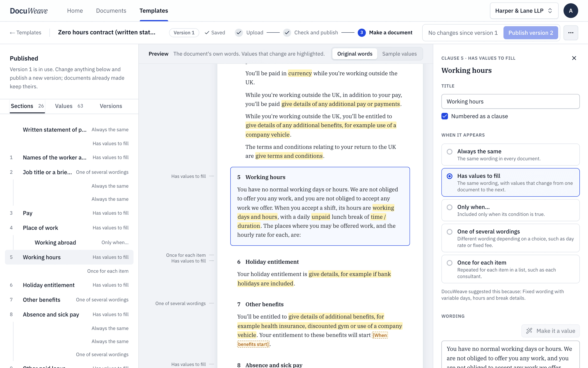This screenshot has width=588, height=368.
Task: Switch to the Values tab
Action: click(x=69, y=106)
